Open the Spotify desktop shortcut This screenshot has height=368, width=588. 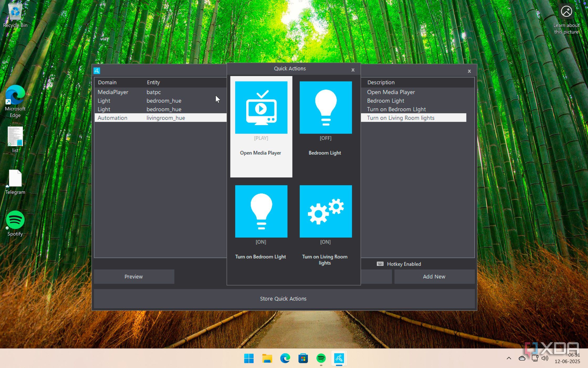tap(15, 220)
